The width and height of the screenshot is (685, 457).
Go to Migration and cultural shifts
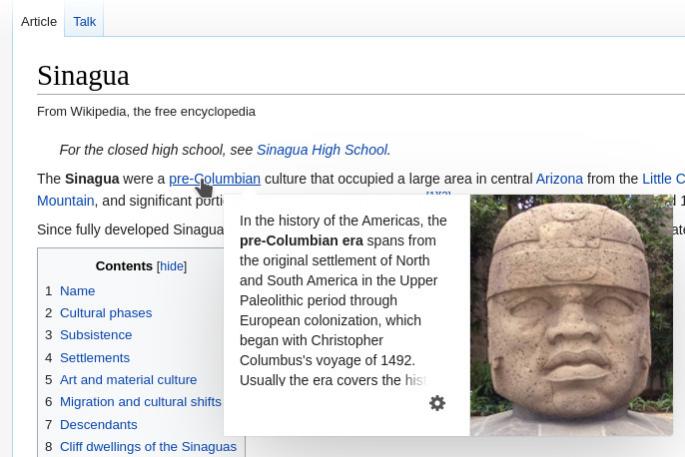[x=141, y=402]
